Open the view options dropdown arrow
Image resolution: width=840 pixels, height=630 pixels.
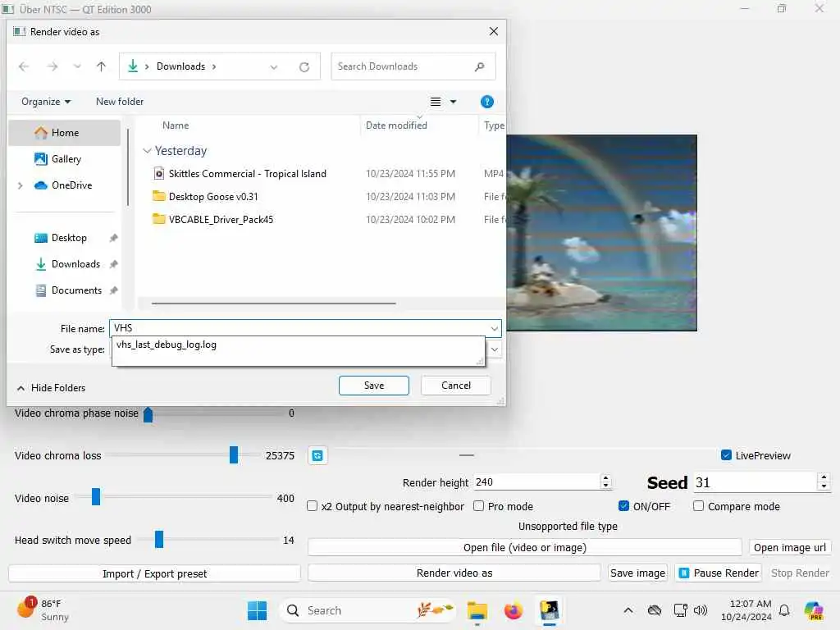453,101
